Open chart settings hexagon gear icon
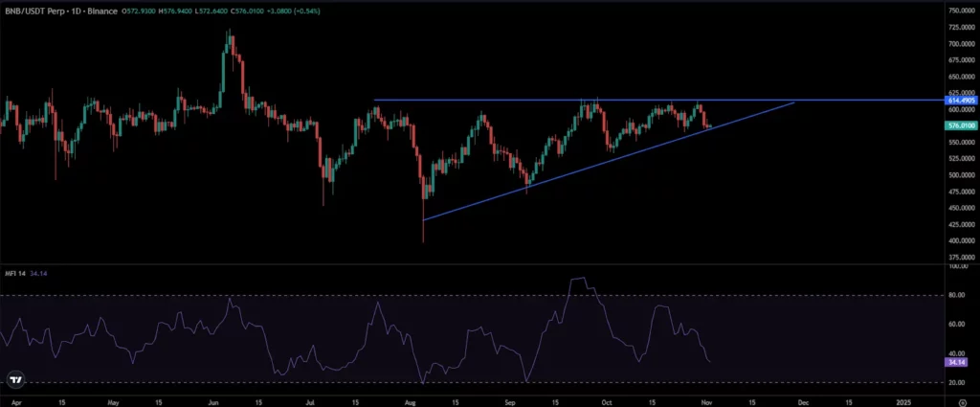This screenshot has height=407, width=980. 962,402
